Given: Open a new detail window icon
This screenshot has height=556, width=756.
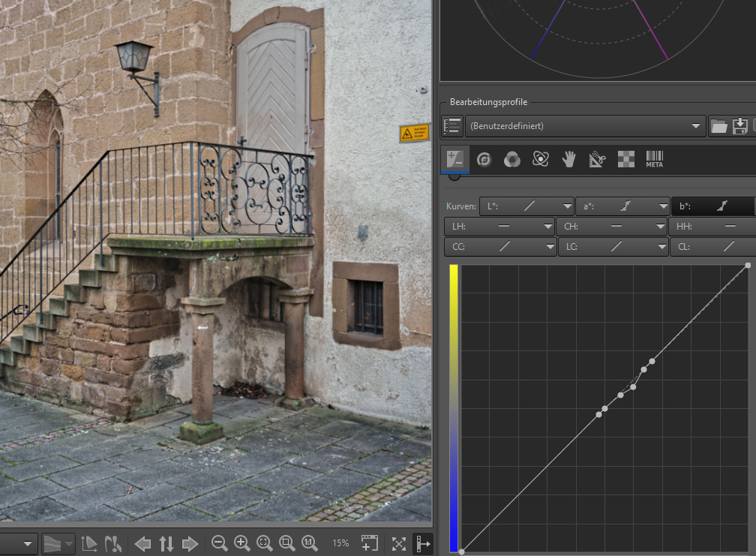Looking at the screenshot, I should coord(369,543).
